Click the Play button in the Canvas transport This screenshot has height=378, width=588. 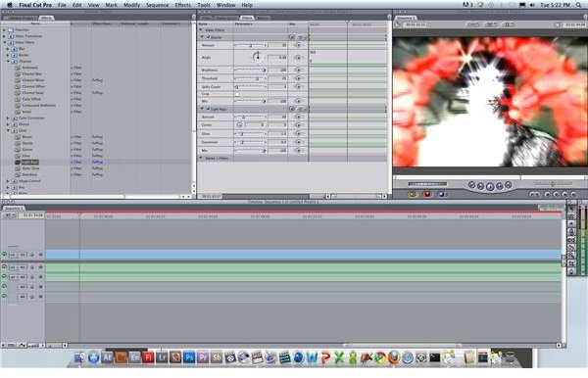pos(490,186)
